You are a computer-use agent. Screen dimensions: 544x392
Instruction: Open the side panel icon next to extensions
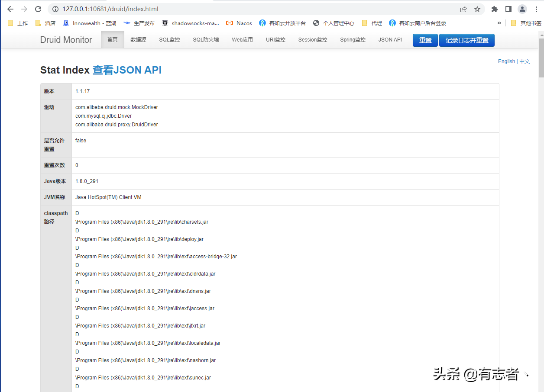coord(508,9)
